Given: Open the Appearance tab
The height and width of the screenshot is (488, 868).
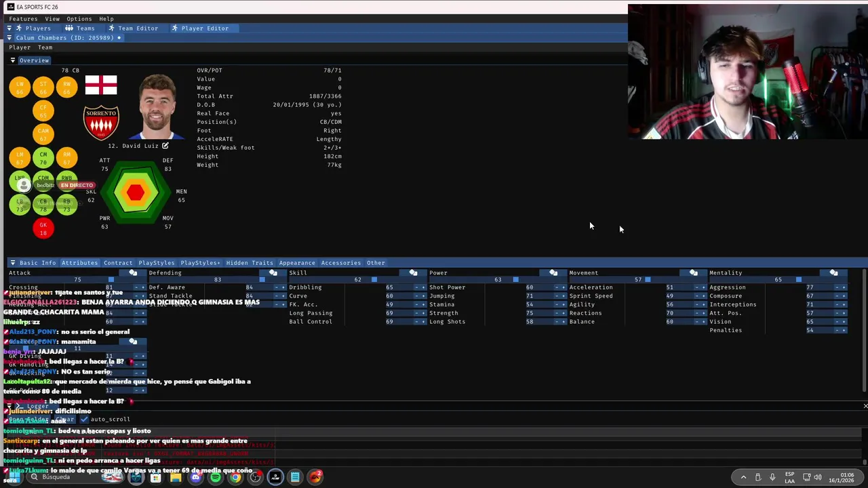Looking at the screenshot, I should pos(297,263).
